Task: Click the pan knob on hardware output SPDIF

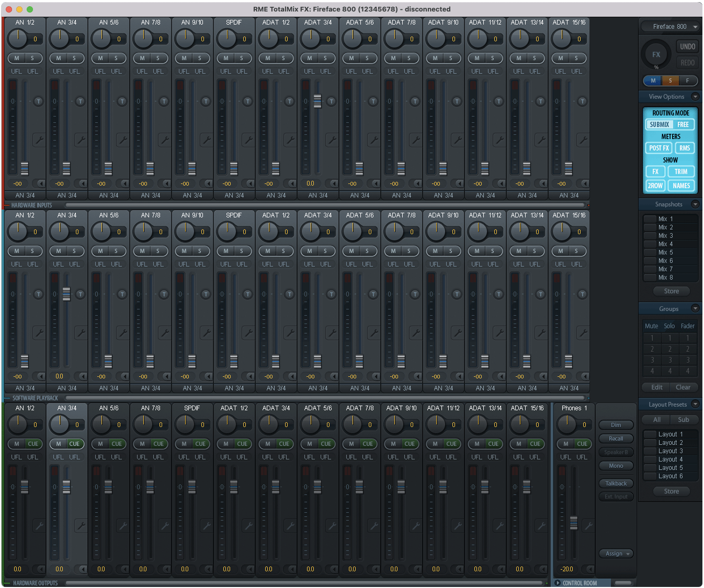Action: click(185, 424)
